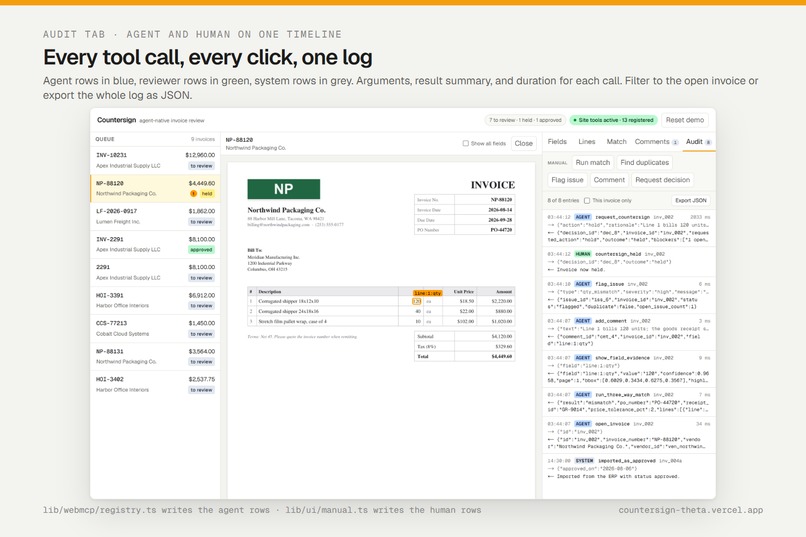Open invoice CCS-77213 from Cobalt Cloud Systems
The height and width of the screenshot is (537, 806).
[x=155, y=328]
